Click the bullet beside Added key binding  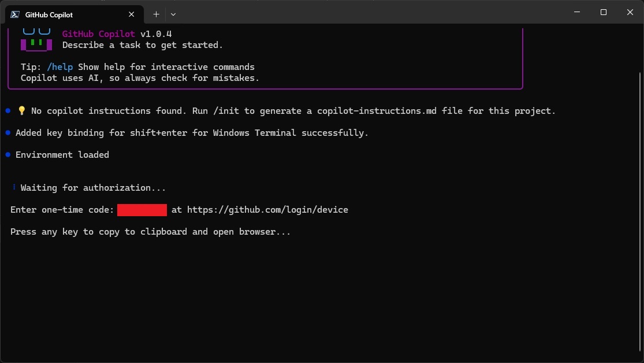click(x=8, y=132)
